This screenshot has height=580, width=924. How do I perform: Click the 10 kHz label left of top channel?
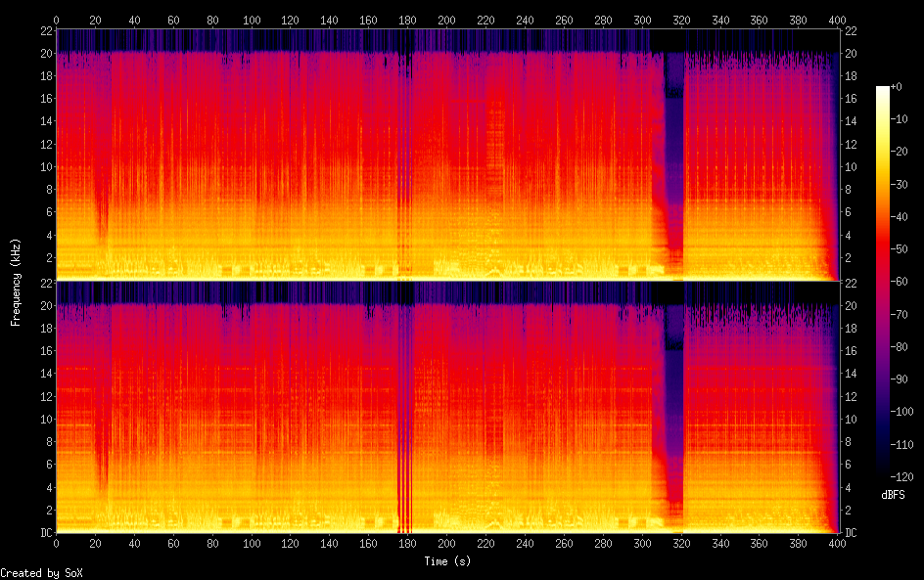(x=43, y=166)
